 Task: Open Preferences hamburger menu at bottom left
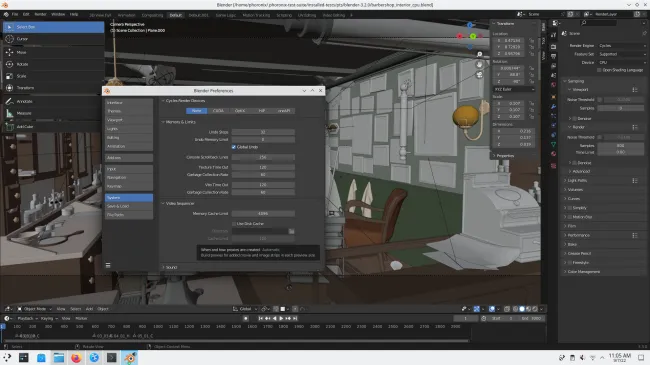click(x=108, y=265)
